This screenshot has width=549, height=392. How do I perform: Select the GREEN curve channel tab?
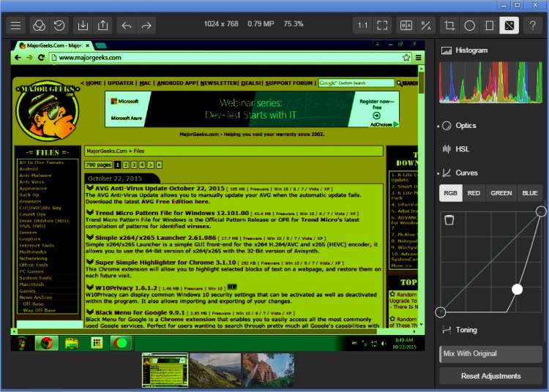pos(501,193)
